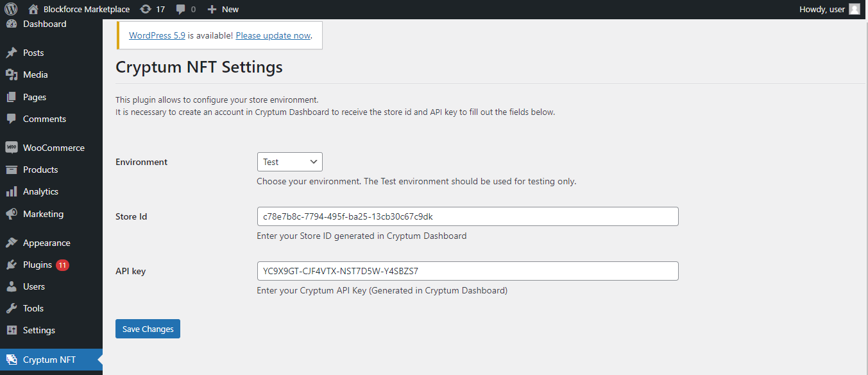Open the Environment dropdown
This screenshot has width=868, height=375.
tap(289, 162)
